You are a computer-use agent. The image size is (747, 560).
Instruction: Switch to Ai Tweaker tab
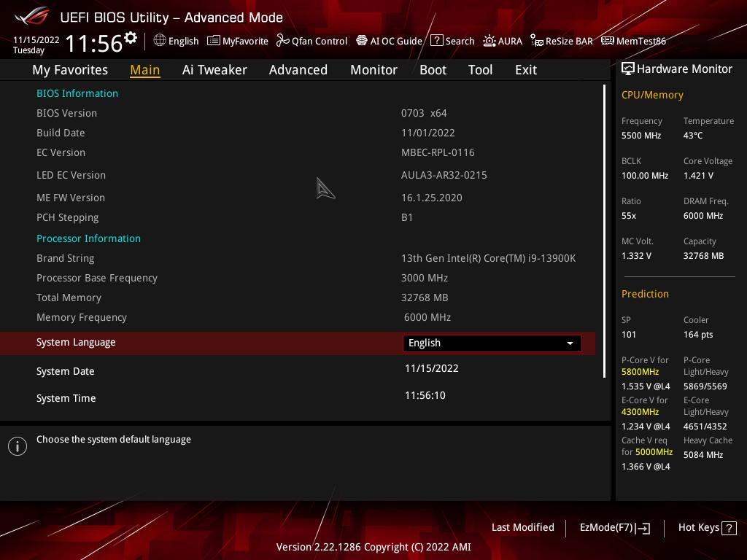[214, 70]
